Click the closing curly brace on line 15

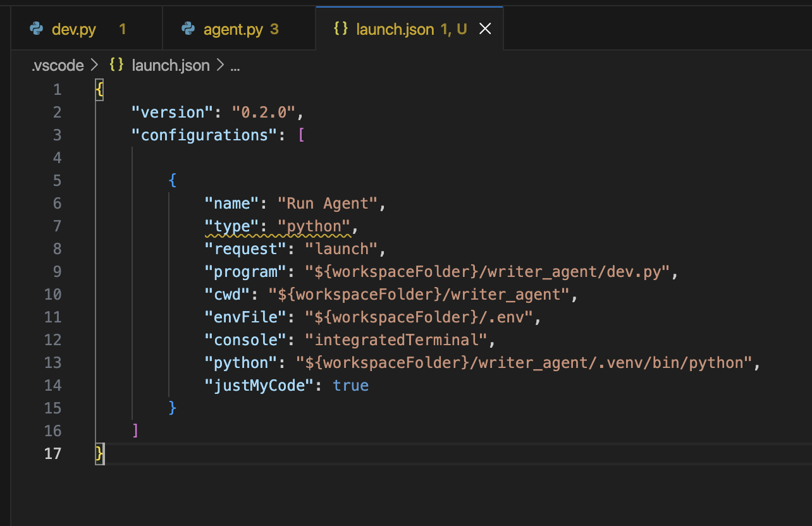point(173,408)
